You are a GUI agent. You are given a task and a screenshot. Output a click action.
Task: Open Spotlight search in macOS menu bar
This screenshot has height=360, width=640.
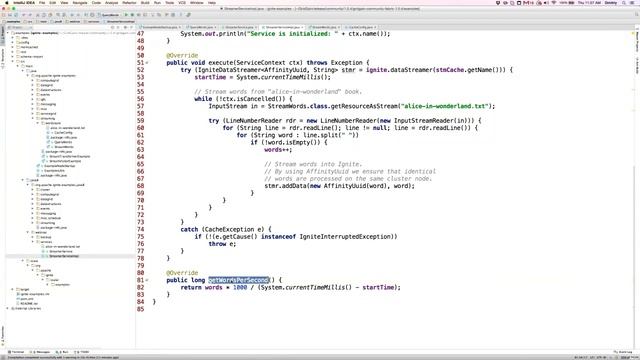pyautogui.click(x=624, y=2)
